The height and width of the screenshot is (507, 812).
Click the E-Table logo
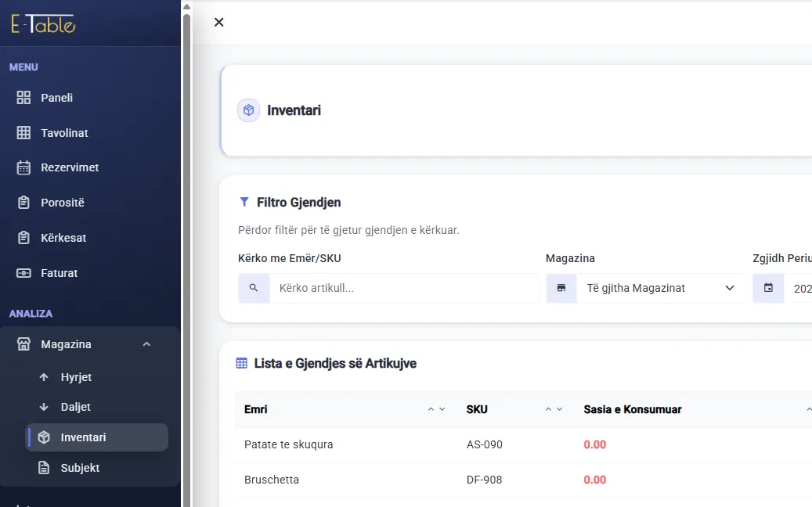(x=44, y=23)
